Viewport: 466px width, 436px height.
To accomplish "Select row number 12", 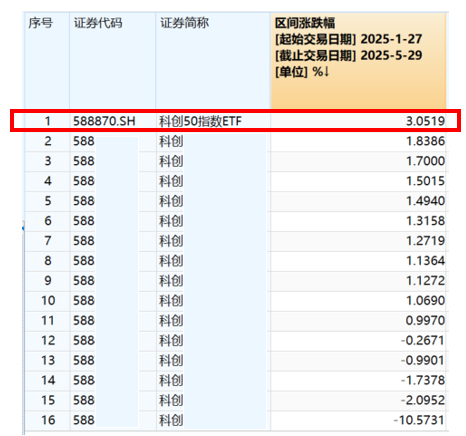I will pos(48,340).
